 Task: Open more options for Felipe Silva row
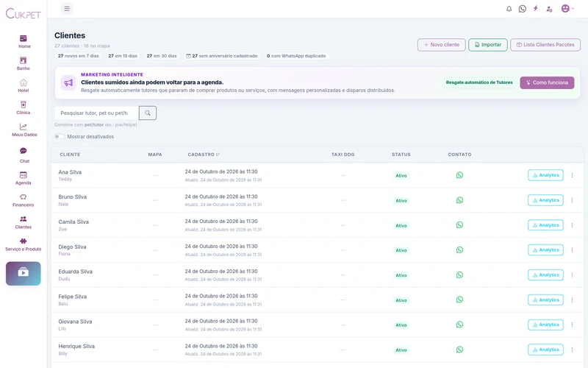pos(572,300)
